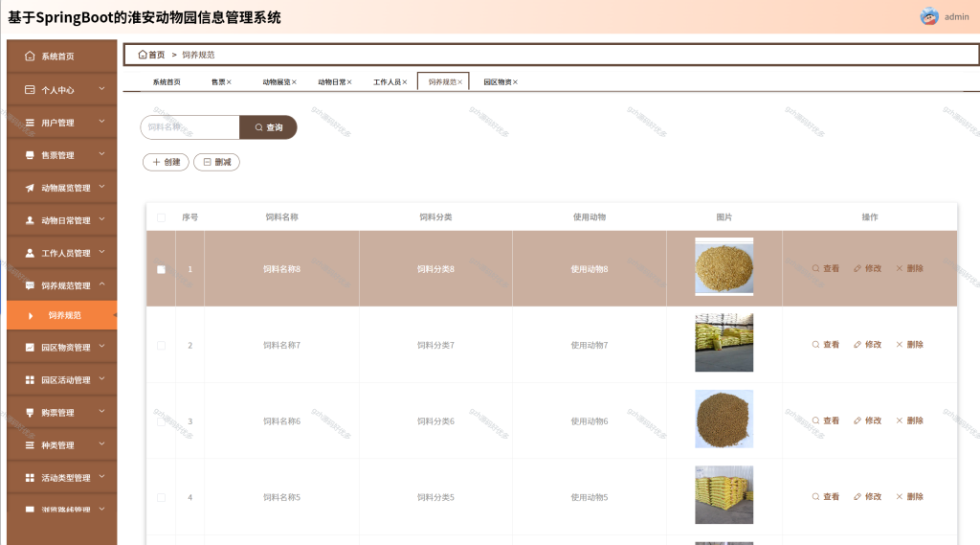Viewport: 980px width, 545px height.
Task: Open the 工作人员 tab
Action: [x=387, y=82]
